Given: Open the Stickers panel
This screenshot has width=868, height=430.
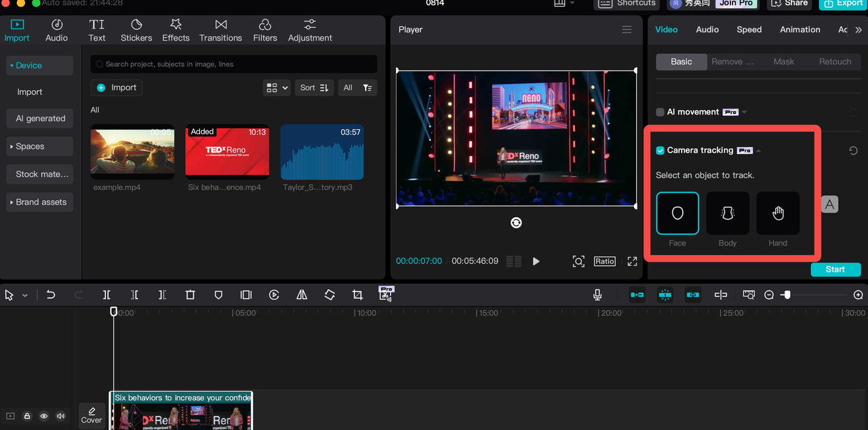Looking at the screenshot, I should (136, 30).
